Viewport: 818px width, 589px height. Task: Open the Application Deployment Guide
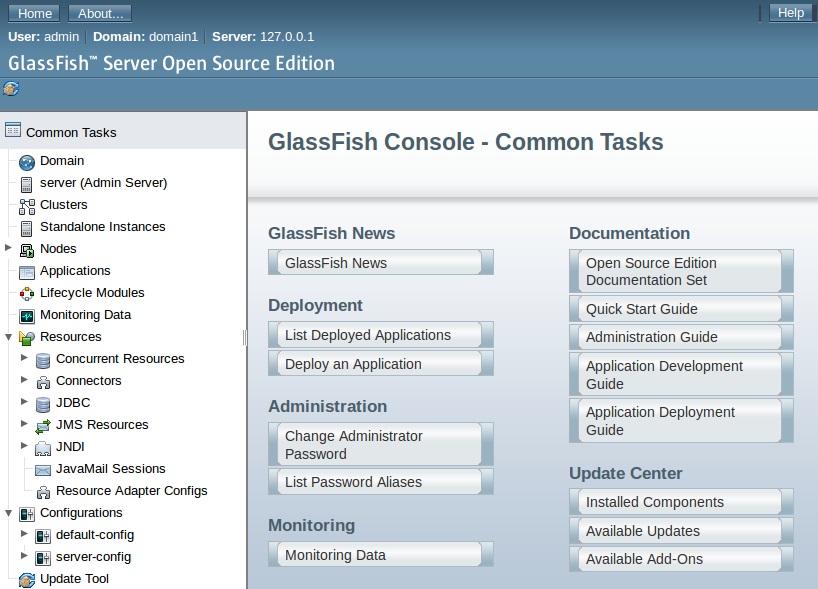681,420
